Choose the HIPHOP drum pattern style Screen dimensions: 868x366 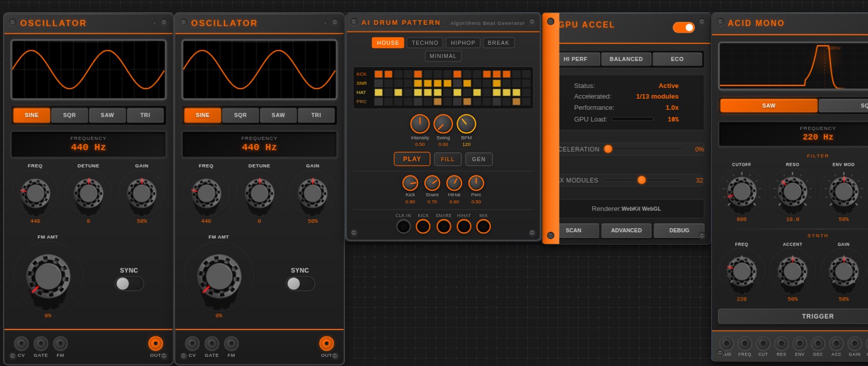[x=463, y=43]
